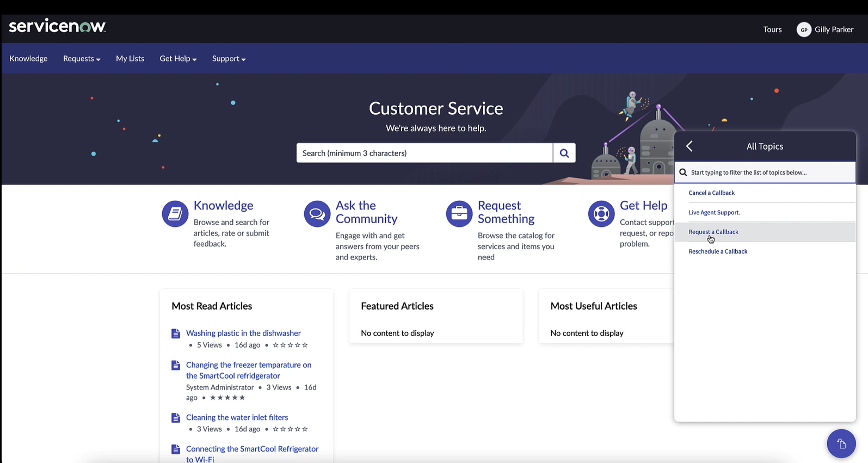This screenshot has width=868, height=463.
Task: Go back using the All Topics arrow
Action: (690, 146)
